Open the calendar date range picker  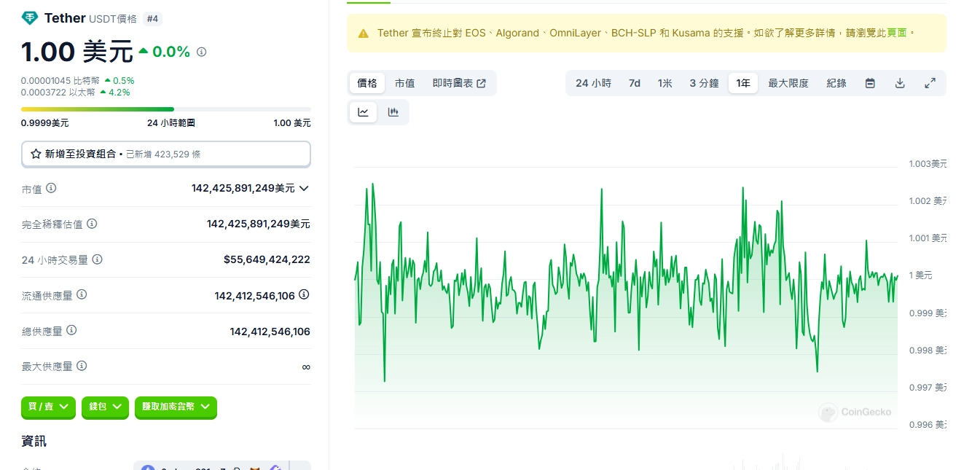870,83
